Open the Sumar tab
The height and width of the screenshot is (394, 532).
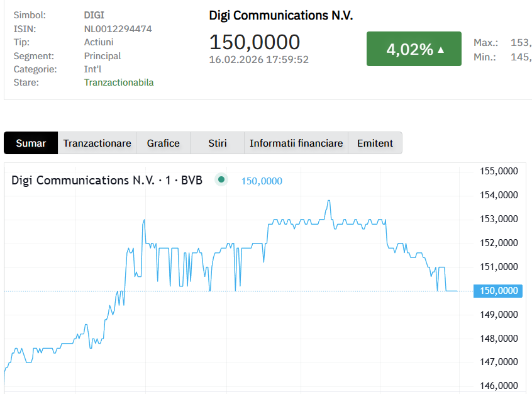tap(31, 143)
